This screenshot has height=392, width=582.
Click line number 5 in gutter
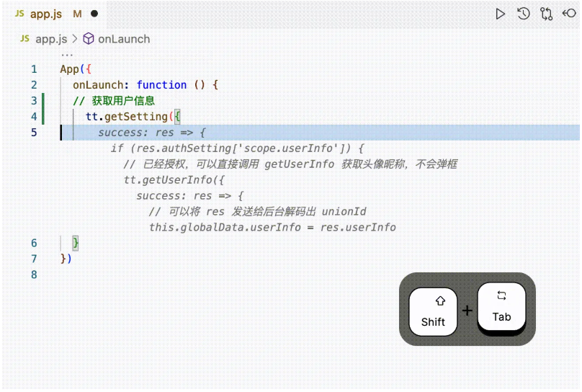click(x=34, y=133)
